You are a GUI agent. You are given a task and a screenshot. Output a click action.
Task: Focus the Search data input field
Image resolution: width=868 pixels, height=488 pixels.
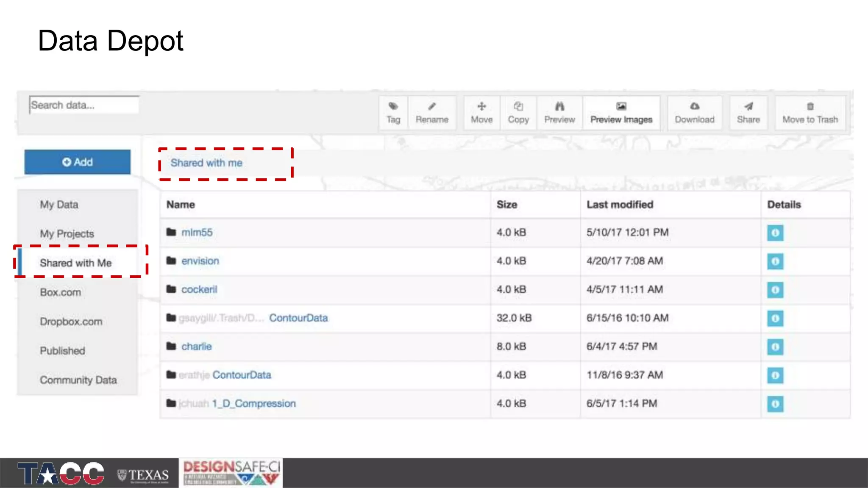click(84, 105)
